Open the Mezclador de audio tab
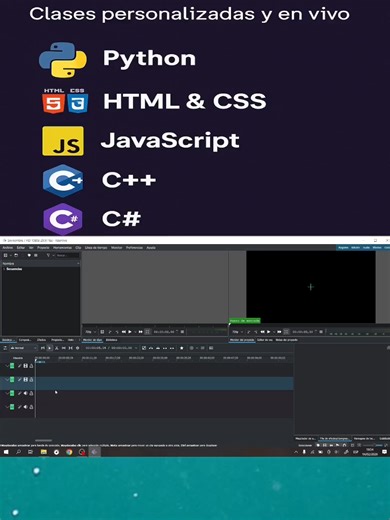The image size is (390, 520). click(x=305, y=438)
